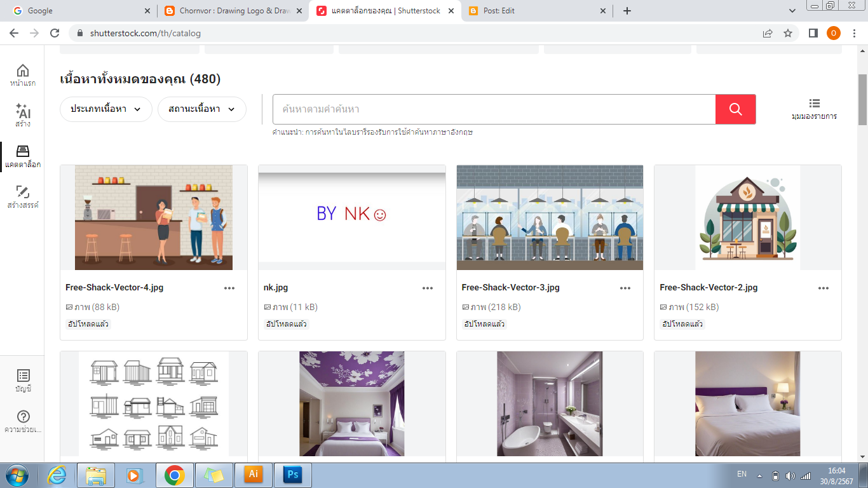
Task: Open Internet Explorer from taskbar
Action: [x=57, y=475]
